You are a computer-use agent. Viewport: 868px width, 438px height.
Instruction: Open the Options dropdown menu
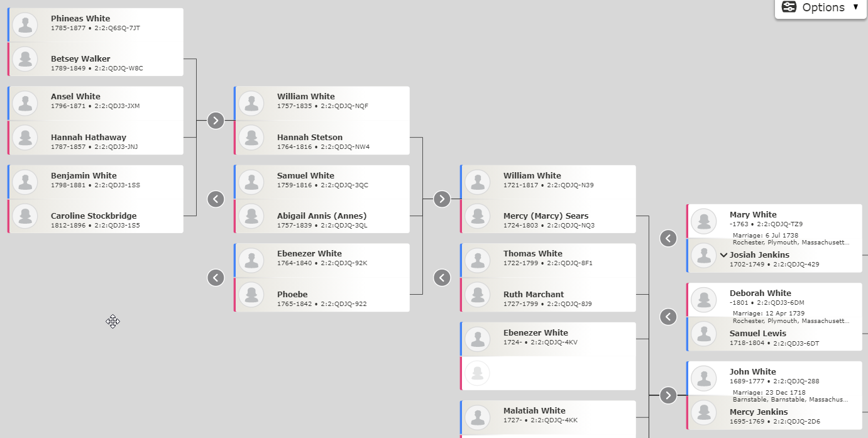(x=820, y=8)
